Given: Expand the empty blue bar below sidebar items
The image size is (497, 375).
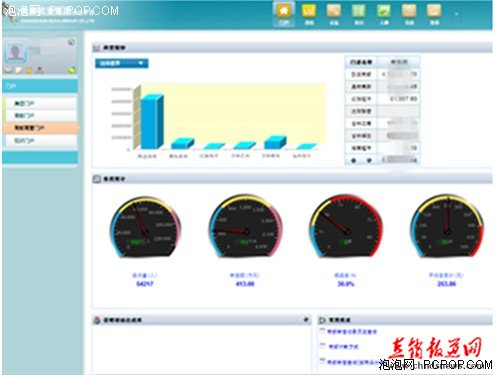Looking at the screenshot, I should click(40, 158).
